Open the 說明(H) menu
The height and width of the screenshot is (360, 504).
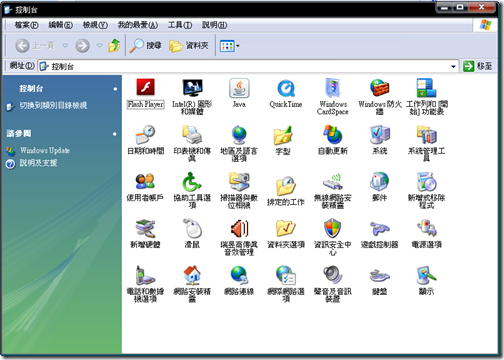[x=214, y=25]
